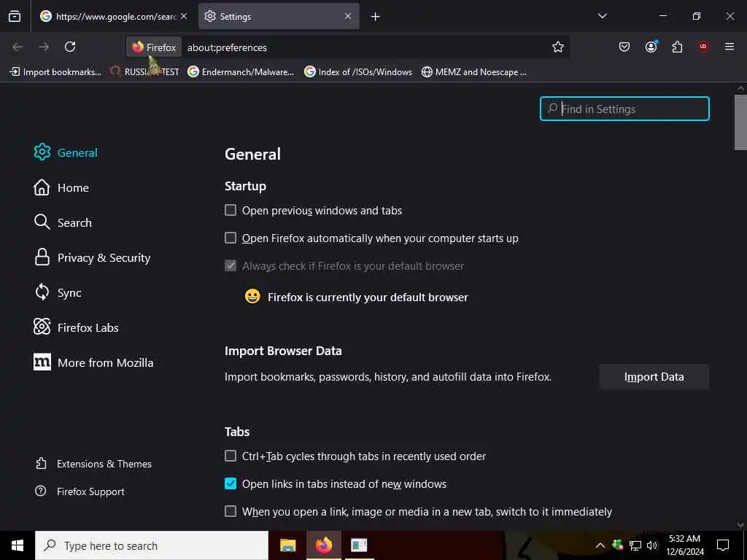Open More from Mozilla category
This screenshot has height=560, width=747.
[x=93, y=362]
